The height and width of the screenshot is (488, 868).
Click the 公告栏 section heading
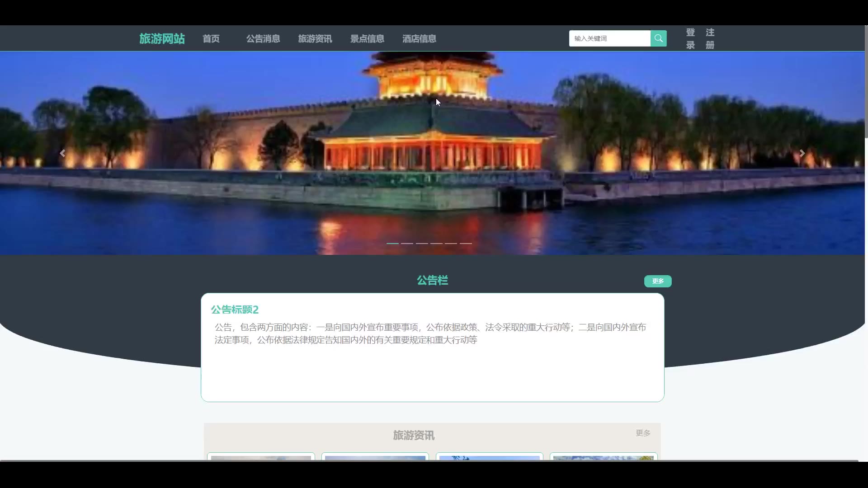pyautogui.click(x=432, y=280)
